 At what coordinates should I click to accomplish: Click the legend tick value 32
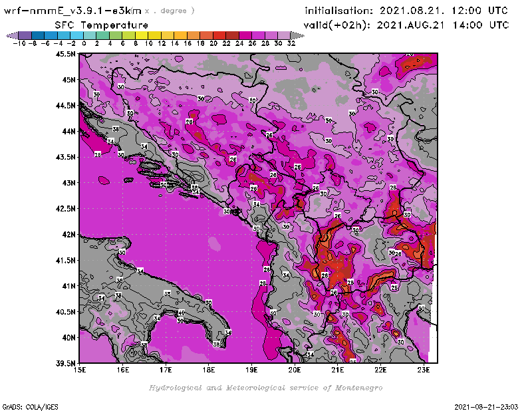click(x=291, y=43)
